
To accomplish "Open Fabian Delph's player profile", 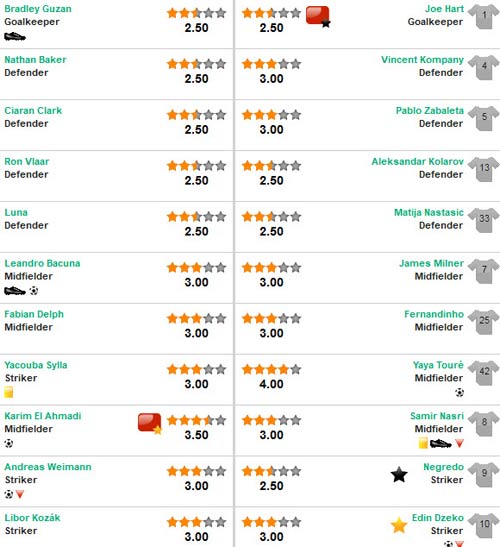I will tap(34, 314).
